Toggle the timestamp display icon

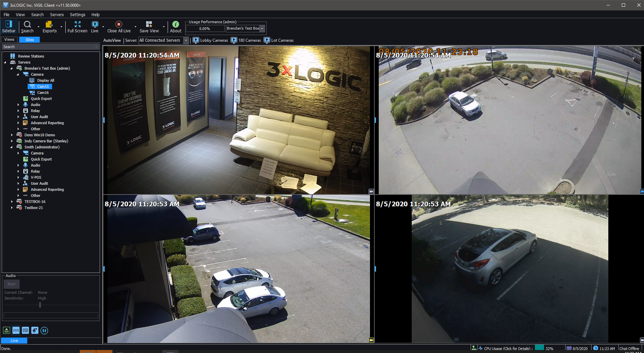click(15, 330)
